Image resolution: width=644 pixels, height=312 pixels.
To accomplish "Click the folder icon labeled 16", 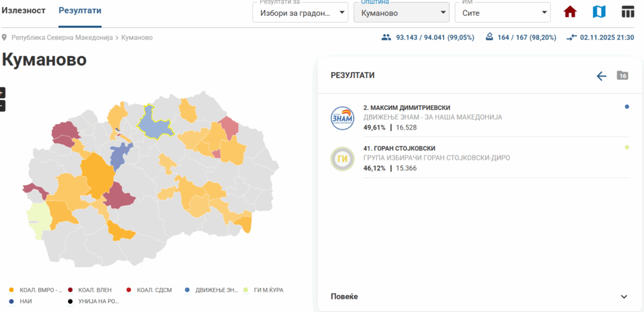I will click(622, 75).
